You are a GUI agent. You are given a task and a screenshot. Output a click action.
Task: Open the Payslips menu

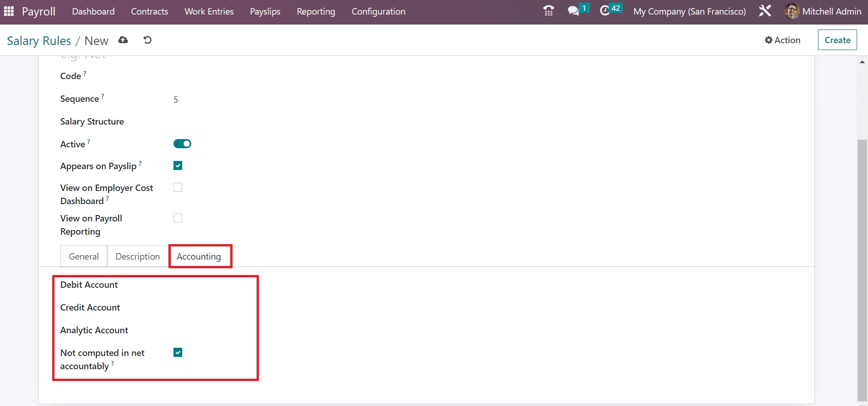(265, 11)
